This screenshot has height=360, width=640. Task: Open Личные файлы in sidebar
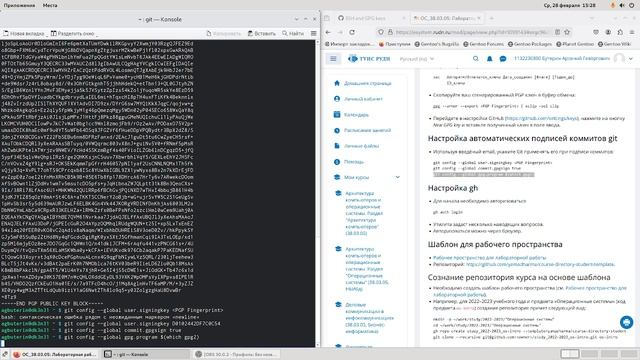(x=357, y=146)
